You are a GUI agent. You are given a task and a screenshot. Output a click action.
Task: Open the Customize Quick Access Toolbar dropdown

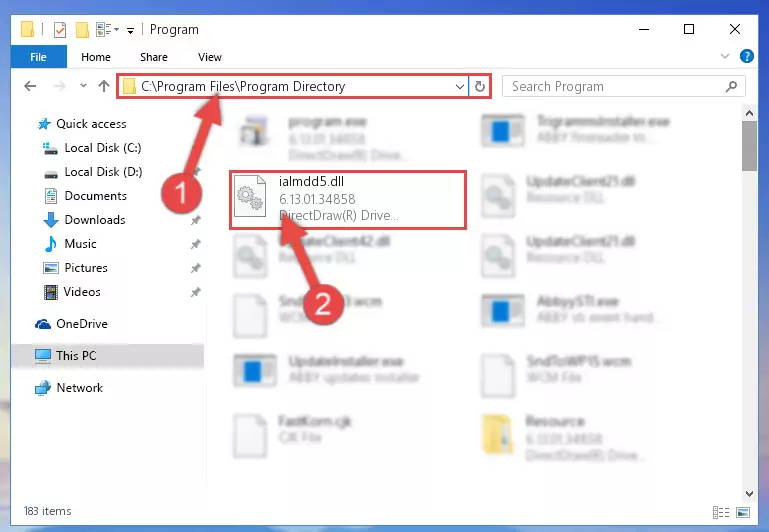tap(130, 30)
